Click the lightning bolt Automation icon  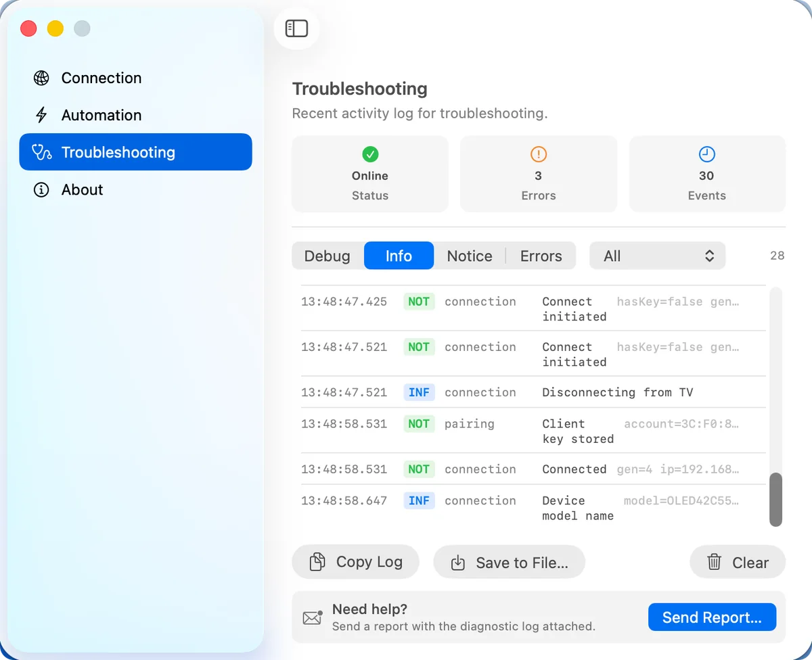(41, 115)
